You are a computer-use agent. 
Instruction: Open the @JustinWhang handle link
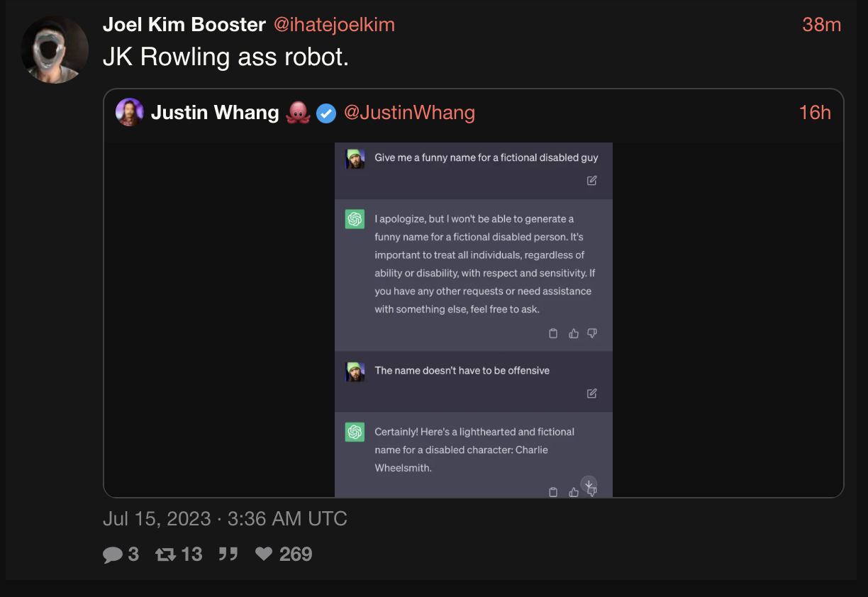pyautogui.click(x=409, y=113)
